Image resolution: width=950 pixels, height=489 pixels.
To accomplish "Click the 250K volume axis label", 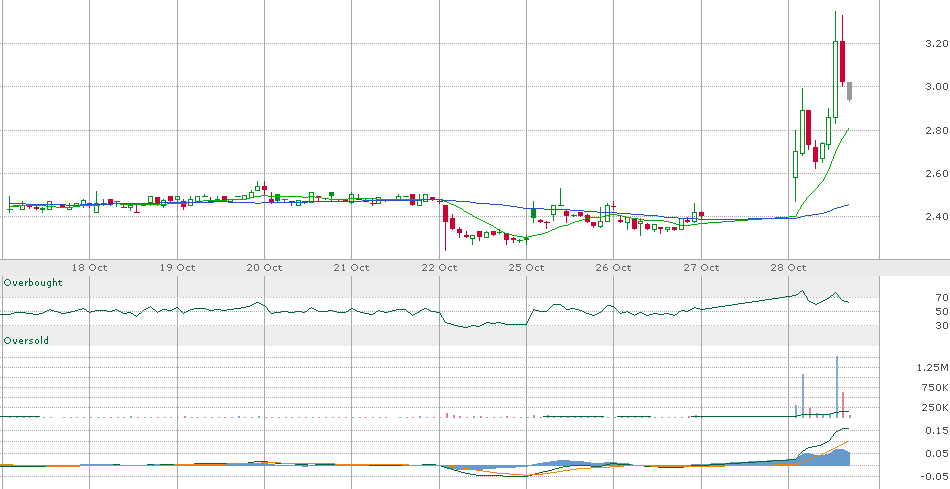I will [x=935, y=407].
